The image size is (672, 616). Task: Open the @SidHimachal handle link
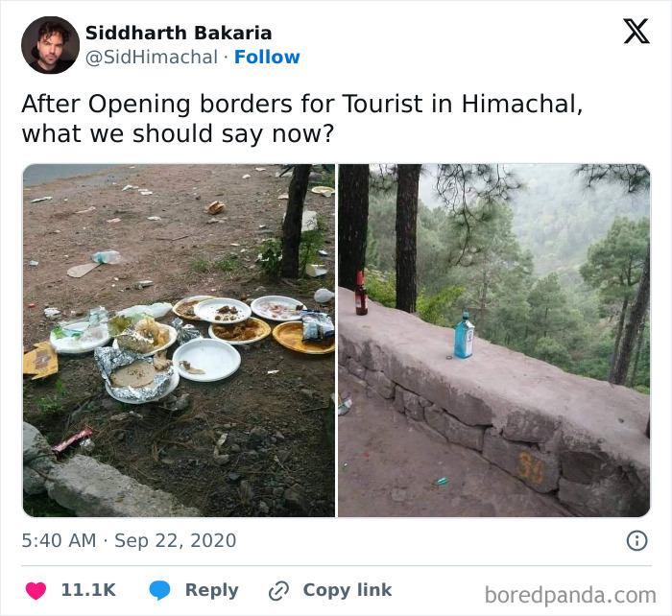tap(152, 58)
